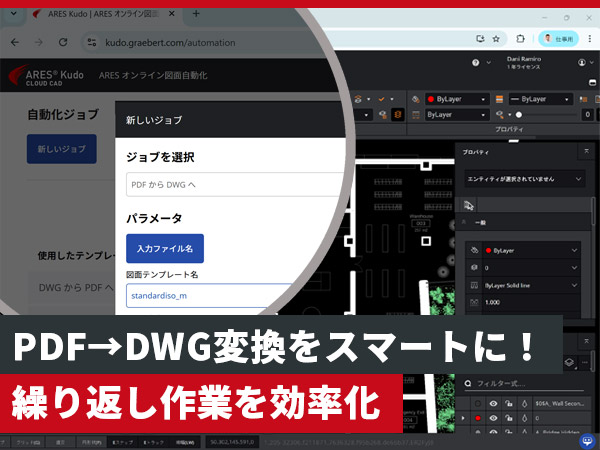Go back with the browser back arrow

[x=15, y=42]
